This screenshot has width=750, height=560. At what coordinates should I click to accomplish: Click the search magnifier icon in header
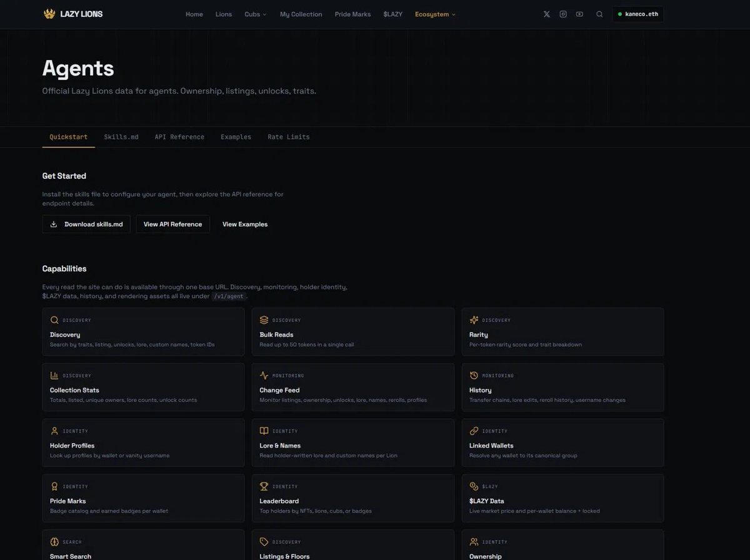pyautogui.click(x=599, y=14)
